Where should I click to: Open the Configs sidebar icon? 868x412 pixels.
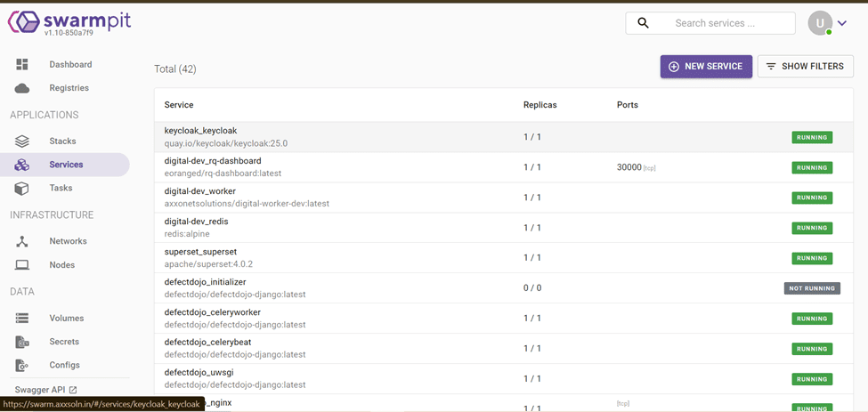pyautogui.click(x=22, y=366)
